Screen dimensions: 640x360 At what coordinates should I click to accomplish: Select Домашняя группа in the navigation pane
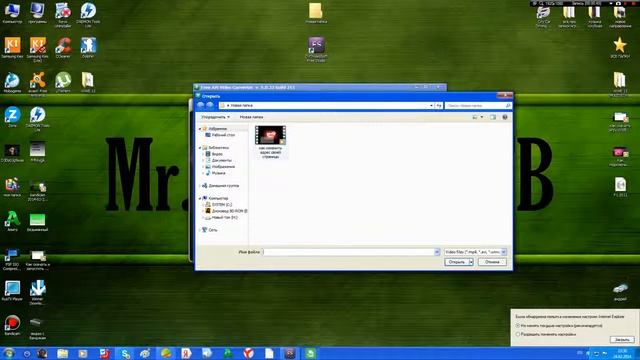pos(220,186)
